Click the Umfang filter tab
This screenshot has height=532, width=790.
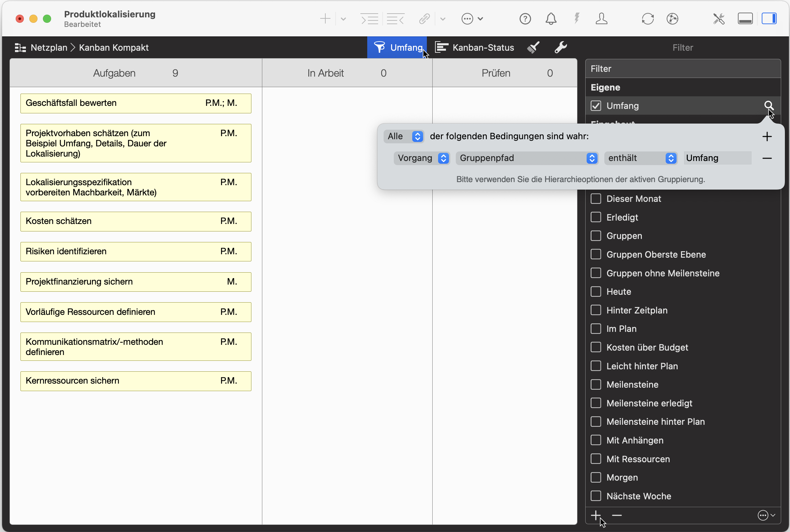(397, 47)
